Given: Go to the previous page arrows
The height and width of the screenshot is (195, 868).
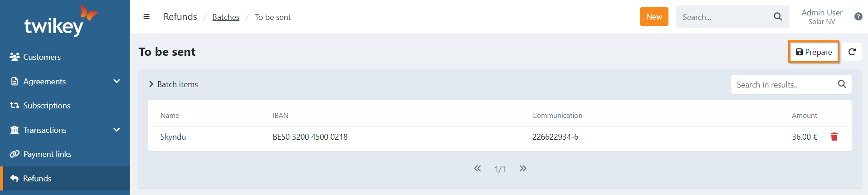Looking at the screenshot, I should [x=478, y=169].
